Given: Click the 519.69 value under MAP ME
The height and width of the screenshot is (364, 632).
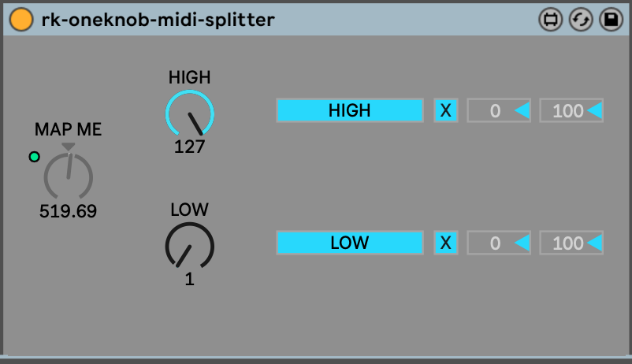Looking at the screenshot, I should (69, 211).
